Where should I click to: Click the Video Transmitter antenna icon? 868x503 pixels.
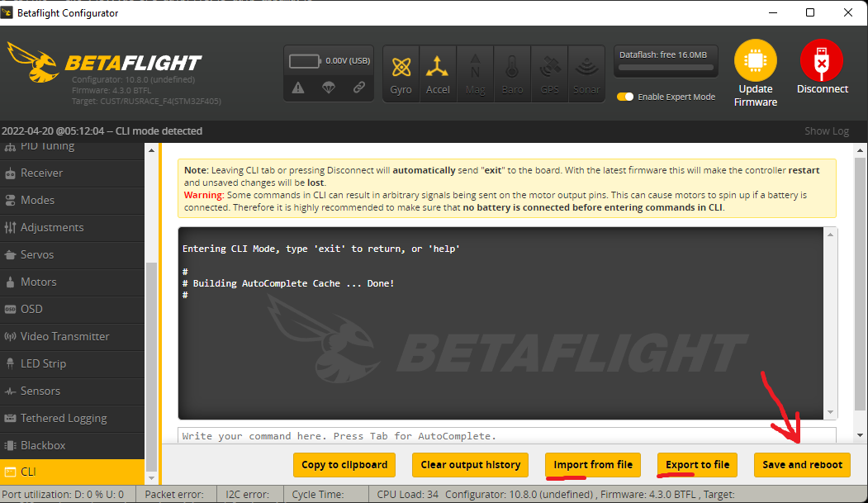[x=10, y=336]
